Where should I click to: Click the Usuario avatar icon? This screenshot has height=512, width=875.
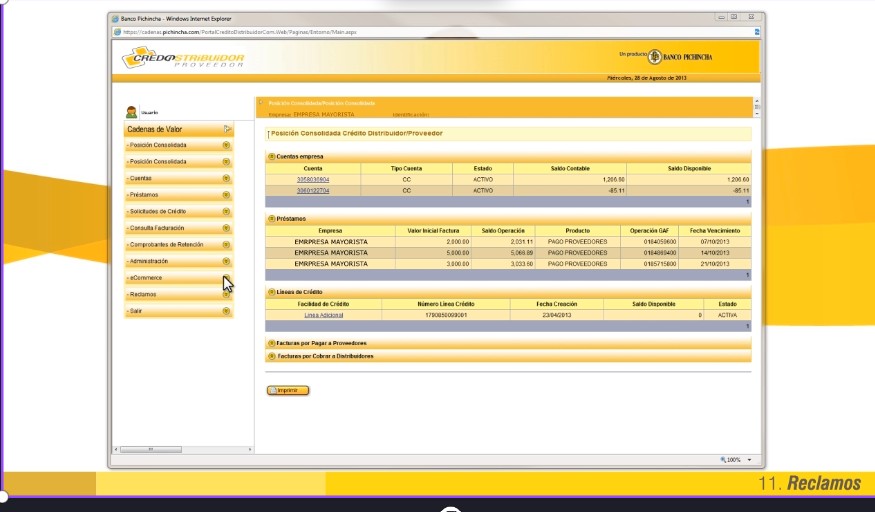click(x=131, y=112)
